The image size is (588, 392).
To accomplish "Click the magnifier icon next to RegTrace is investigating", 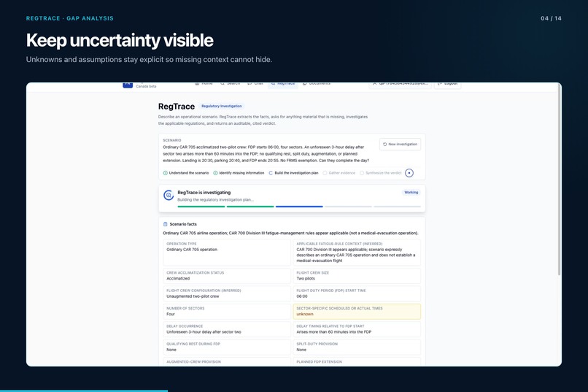I will pos(169,195).
